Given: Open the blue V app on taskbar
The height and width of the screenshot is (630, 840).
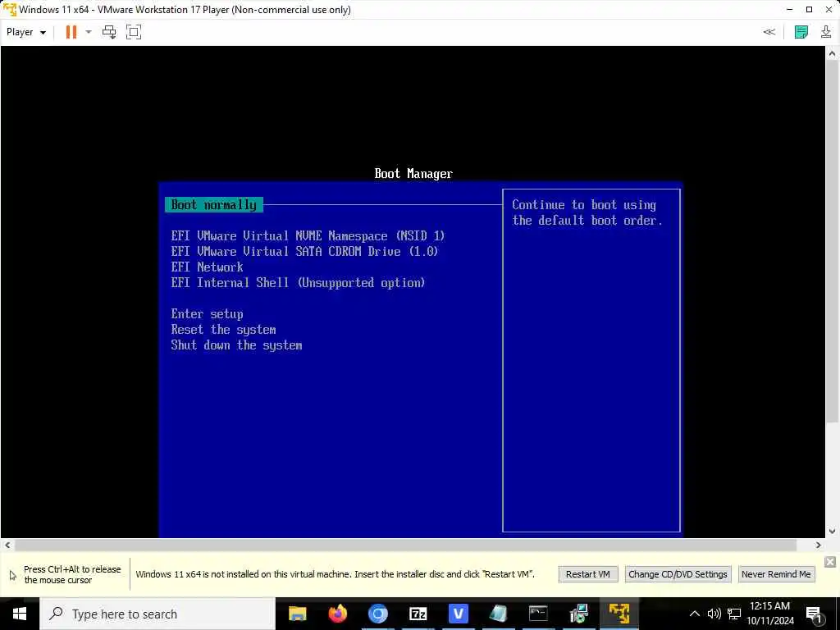Looking at the screenshot, I should click(x=458, y=614).
